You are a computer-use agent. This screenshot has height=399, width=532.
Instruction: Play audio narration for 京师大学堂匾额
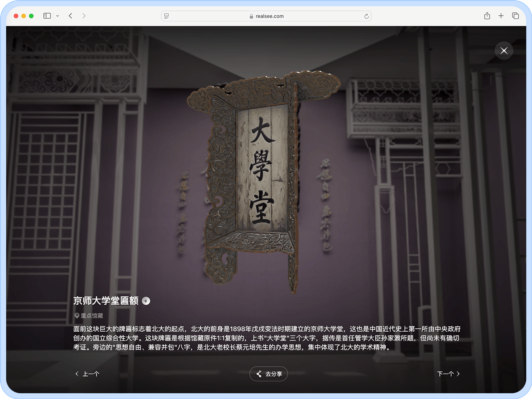[146, 301]
